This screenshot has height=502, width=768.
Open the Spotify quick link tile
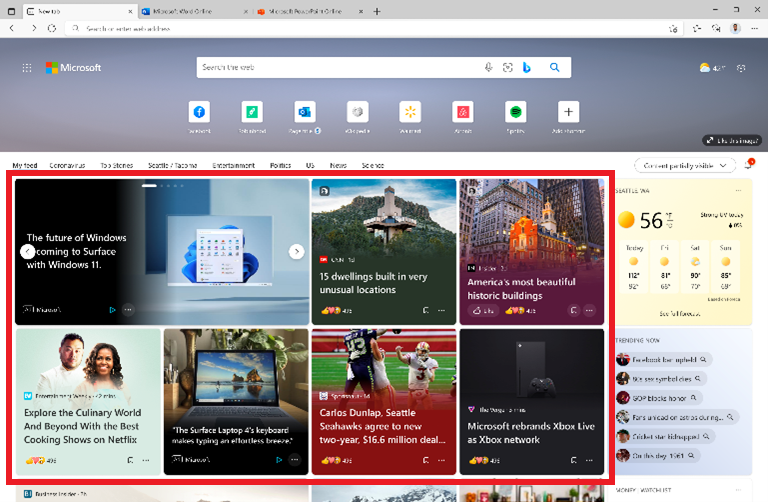[515, 112]
